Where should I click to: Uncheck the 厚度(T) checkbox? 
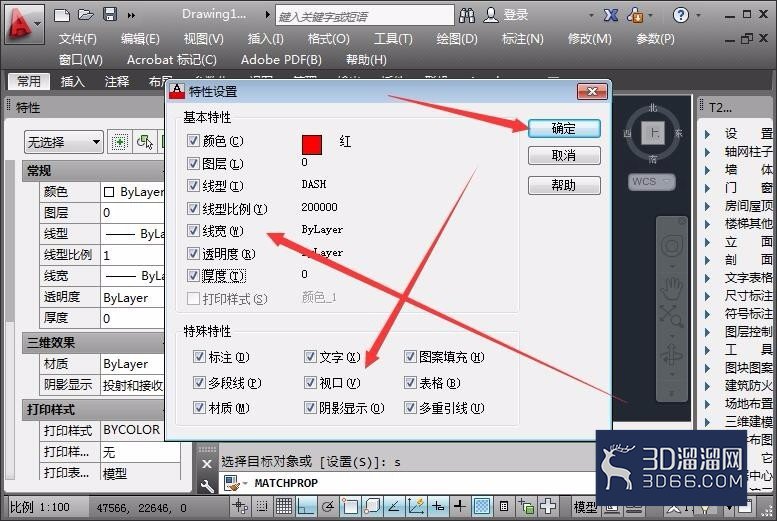click(x=193, y=276)
